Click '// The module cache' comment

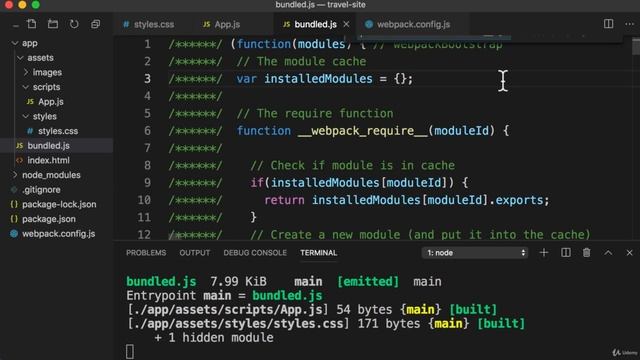click(x=301, y=61)
